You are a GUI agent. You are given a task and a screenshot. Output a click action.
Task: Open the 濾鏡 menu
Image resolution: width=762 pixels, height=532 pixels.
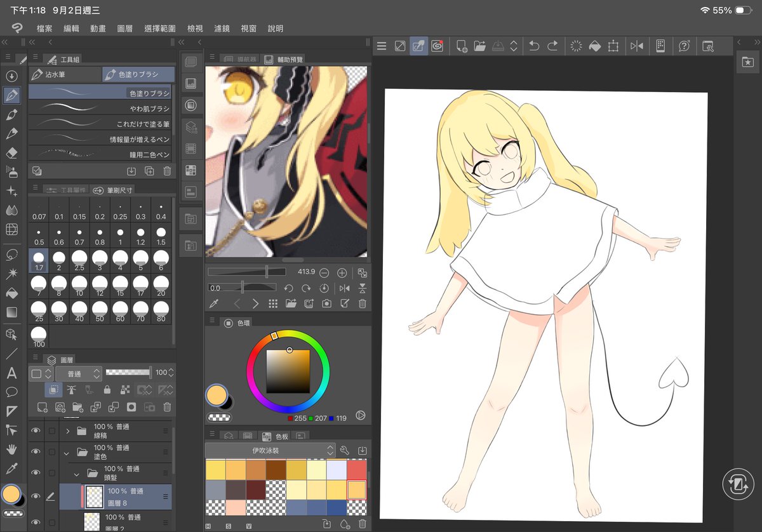click(222, 29)
